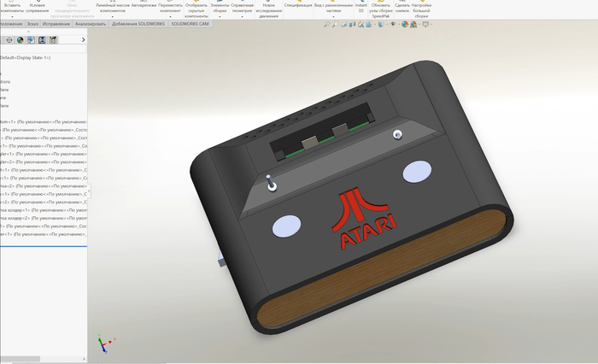Image resolution: width=598 pixels, height=364 pixels.
Task: Select the Анализировать tab
Action: pyautogui.click(x=90, y=25)
